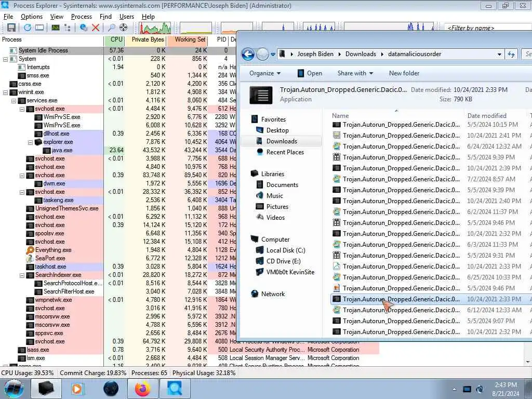Open the System Information graph icon
Screen dimensions: 532x399
[x=55, y=28]
